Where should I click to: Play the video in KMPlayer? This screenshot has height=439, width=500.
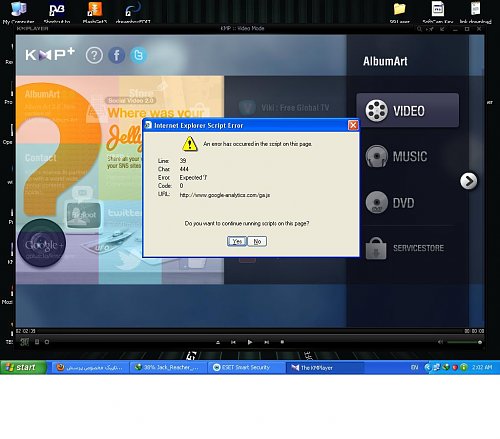coord(250,342)
